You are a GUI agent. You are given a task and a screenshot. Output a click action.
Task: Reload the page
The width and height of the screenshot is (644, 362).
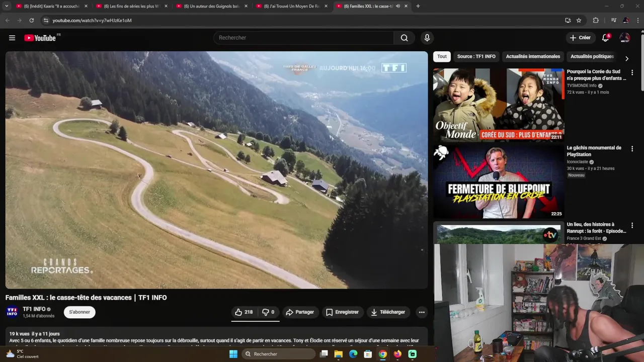coord(31,20)
